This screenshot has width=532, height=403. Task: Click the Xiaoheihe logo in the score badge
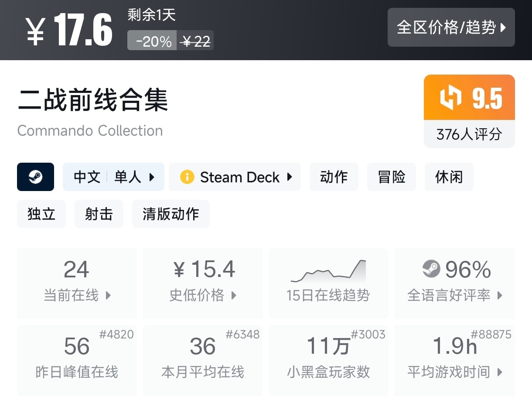pyautogui.click(x=450, y=97)
